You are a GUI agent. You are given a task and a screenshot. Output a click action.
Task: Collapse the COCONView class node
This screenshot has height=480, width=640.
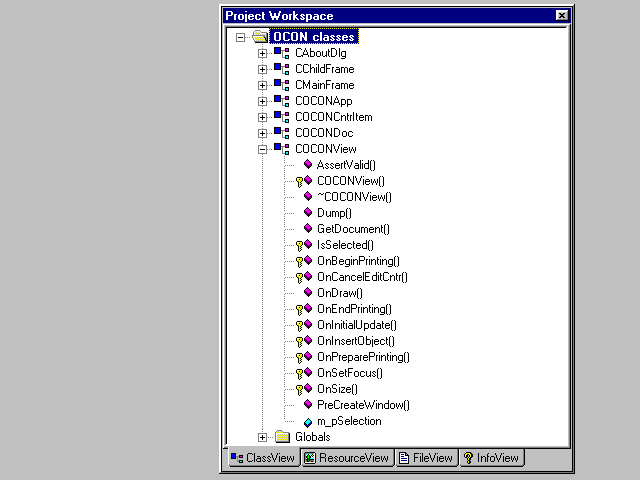coord(262,149)
